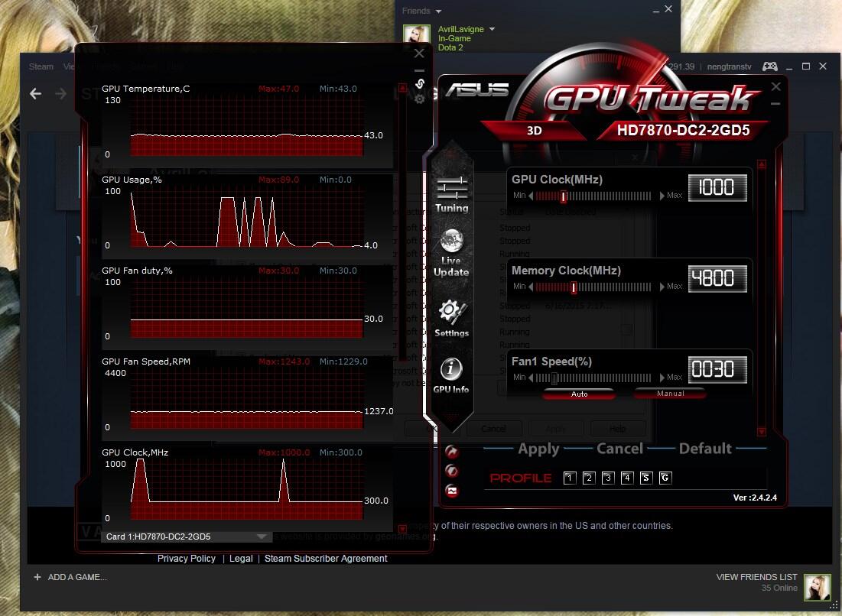Image resolution: width=842 pixels, height=616 pixels.
Task: Click the Cancel button in GPU Tweak
Action: pos(619,449)
